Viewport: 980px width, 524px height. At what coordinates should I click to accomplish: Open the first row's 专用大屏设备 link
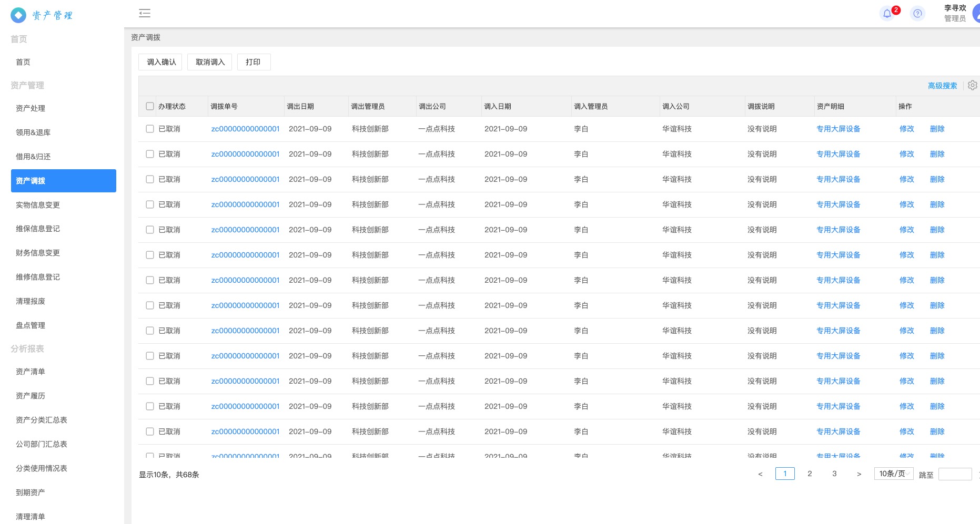pyautogui.click(x=838, y=129)
